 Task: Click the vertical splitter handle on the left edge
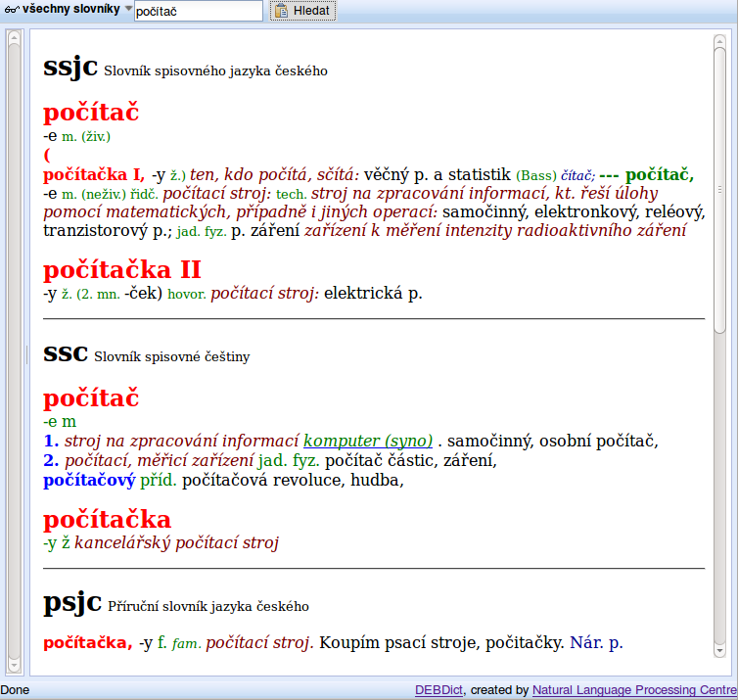point(26,354)
